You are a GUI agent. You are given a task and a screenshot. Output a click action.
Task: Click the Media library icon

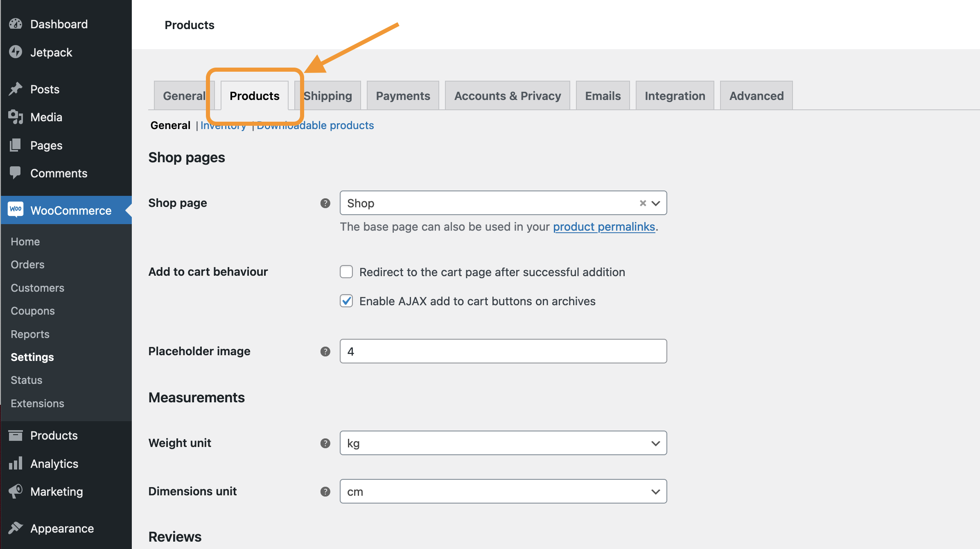16,117
